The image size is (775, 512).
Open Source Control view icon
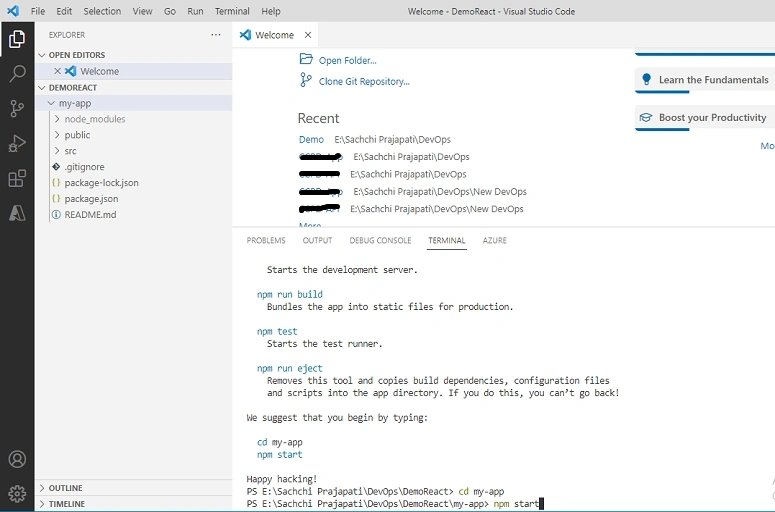17,108
